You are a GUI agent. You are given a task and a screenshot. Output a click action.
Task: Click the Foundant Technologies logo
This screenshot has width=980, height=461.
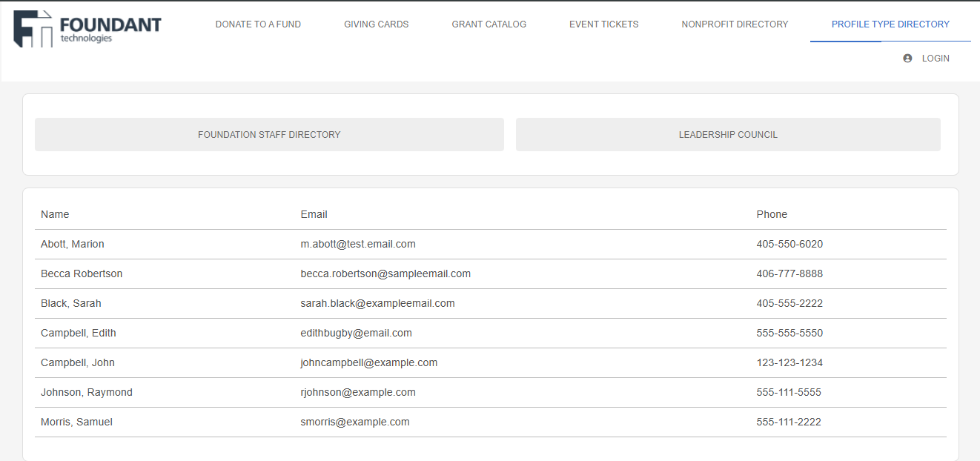85,24
